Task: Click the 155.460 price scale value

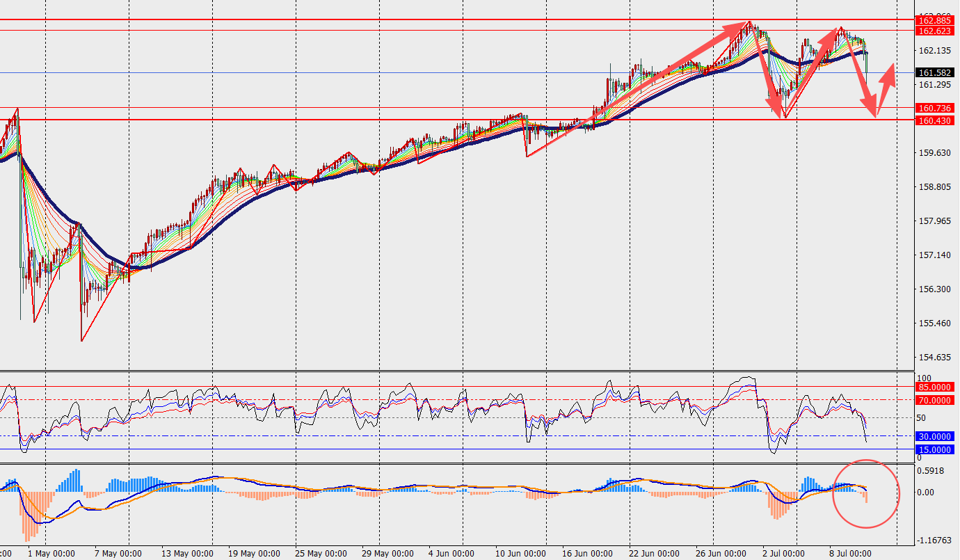Action: click(x=935, y=323)
